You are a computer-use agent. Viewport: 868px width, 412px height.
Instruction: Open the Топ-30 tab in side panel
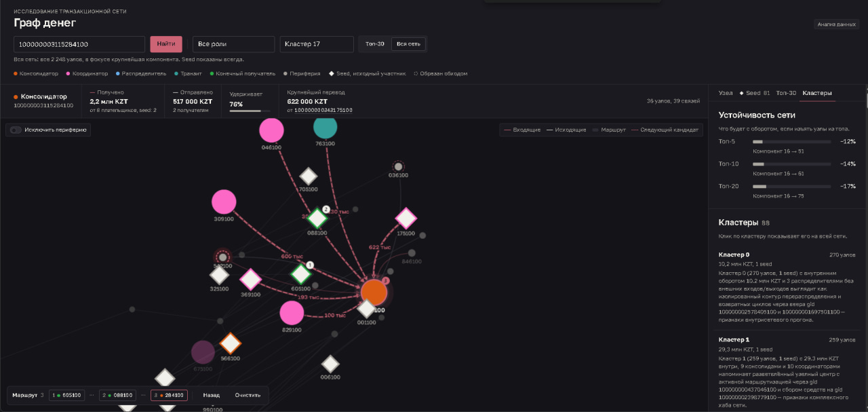[x=786, y=93]
